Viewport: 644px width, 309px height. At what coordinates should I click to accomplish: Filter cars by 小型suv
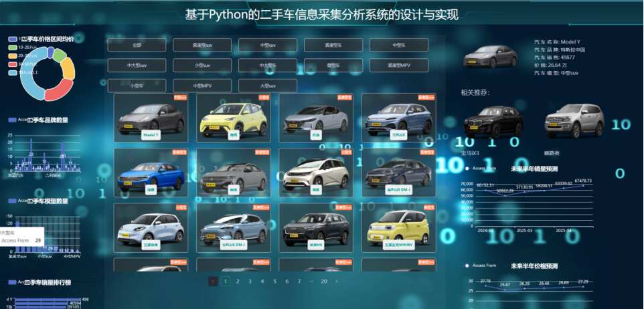point(202,66)
